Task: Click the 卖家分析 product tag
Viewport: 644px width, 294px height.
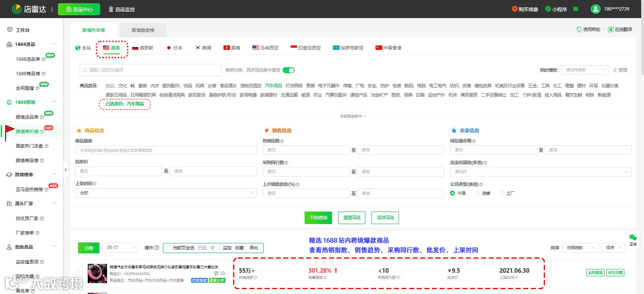Action: (217, 280)
